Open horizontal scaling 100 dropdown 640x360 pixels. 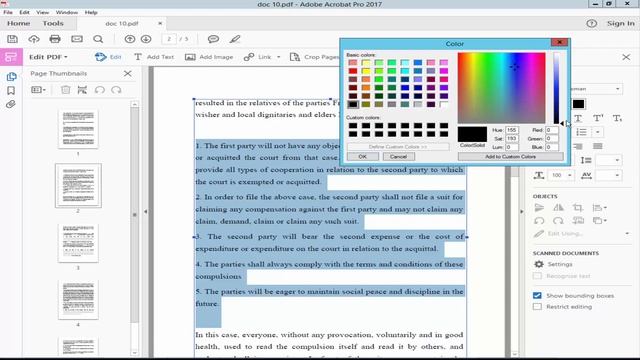[x=569, y=175]
